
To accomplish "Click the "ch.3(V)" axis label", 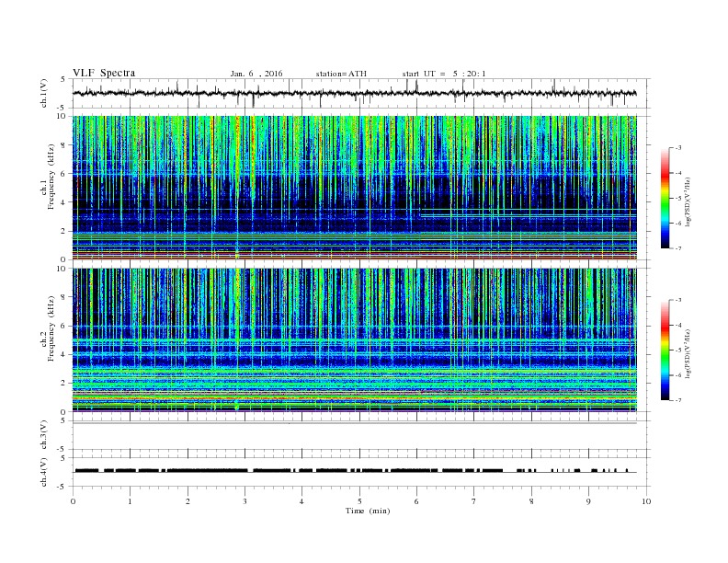I will (x=43, y=435).
